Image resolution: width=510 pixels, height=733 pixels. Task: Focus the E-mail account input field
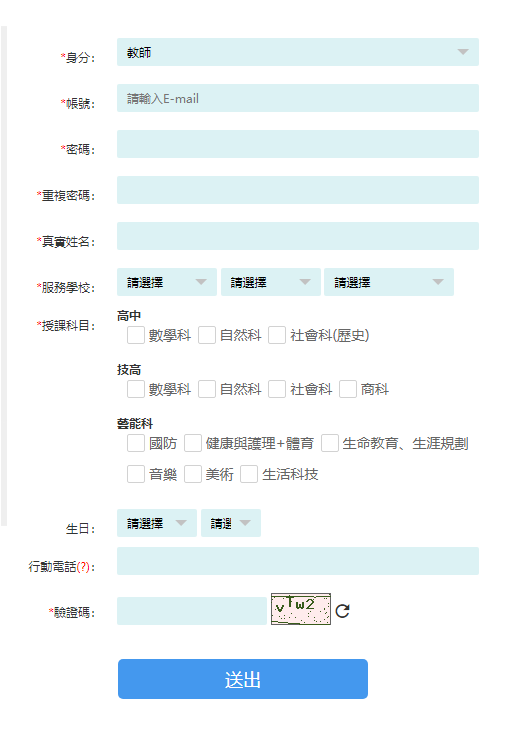(298, 98)
